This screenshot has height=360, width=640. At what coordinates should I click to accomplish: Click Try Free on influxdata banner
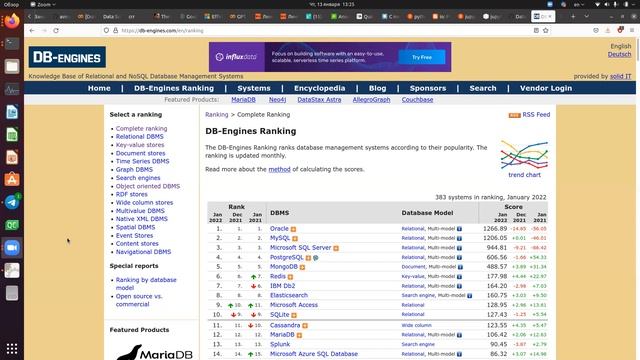pos(422,58)
